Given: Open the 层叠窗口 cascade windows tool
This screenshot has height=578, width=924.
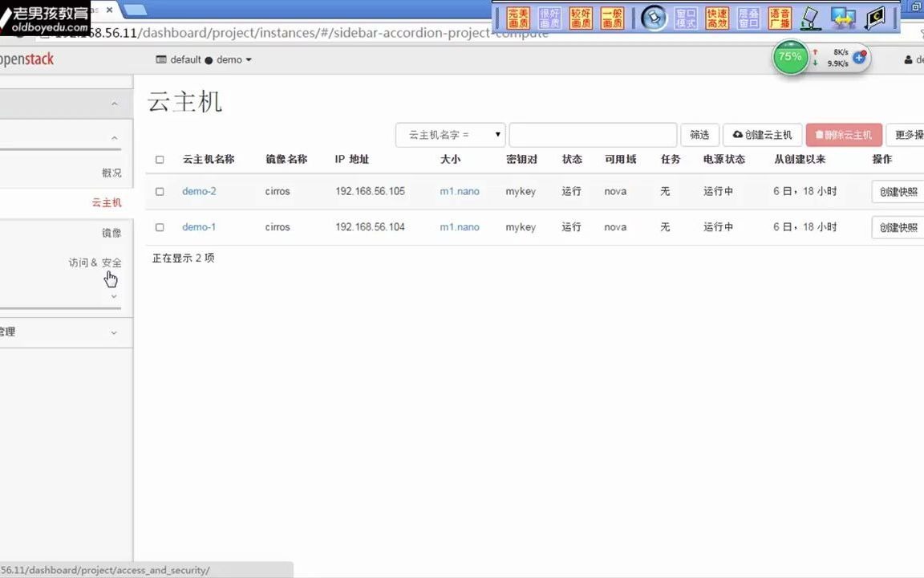Looking at the screenshot, I should [748, 15].
